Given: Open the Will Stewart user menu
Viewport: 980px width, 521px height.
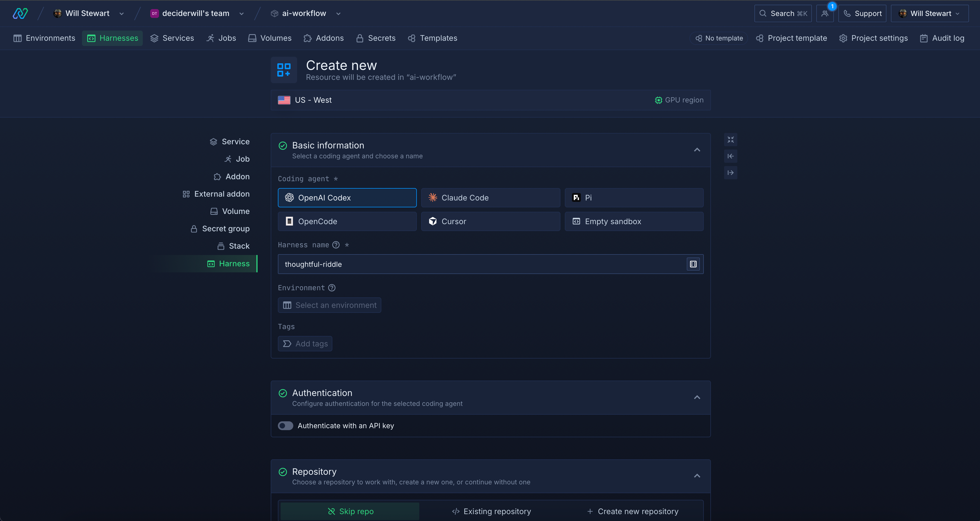Looking at the screenshot, I should [929, 13].
